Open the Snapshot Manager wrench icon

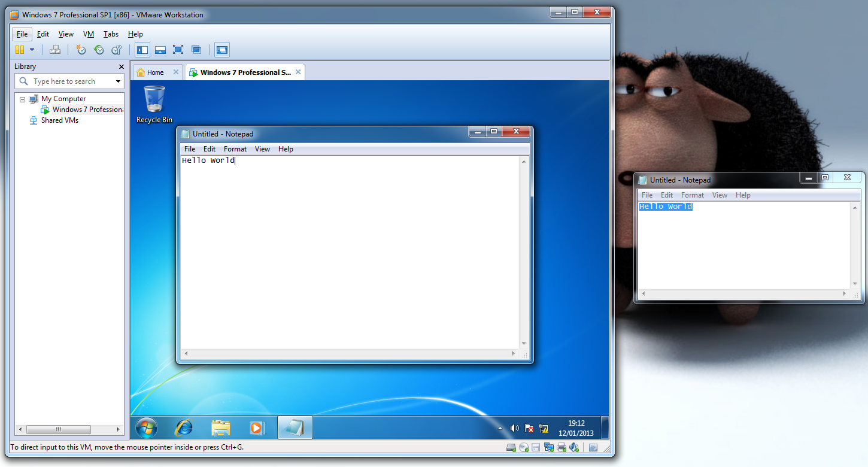click(x=117, y=50)
